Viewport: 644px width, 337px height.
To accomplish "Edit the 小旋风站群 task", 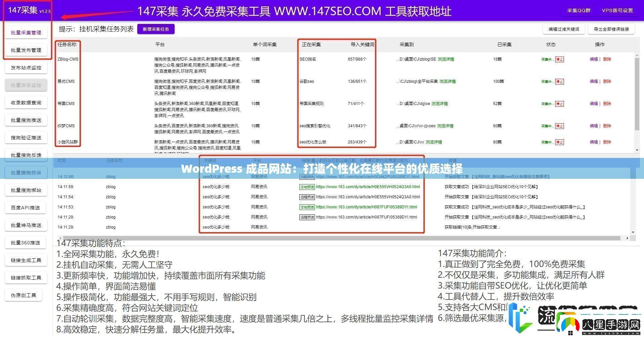I will coord(594,142).
